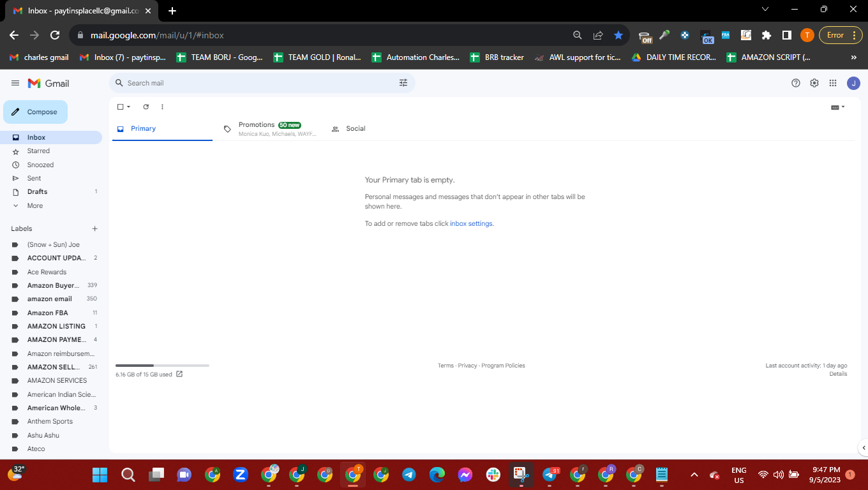Image resolution: width=868 pixels, height=490 pixels.
Task: Open the Snoozed folder
Action: (51, 165)
